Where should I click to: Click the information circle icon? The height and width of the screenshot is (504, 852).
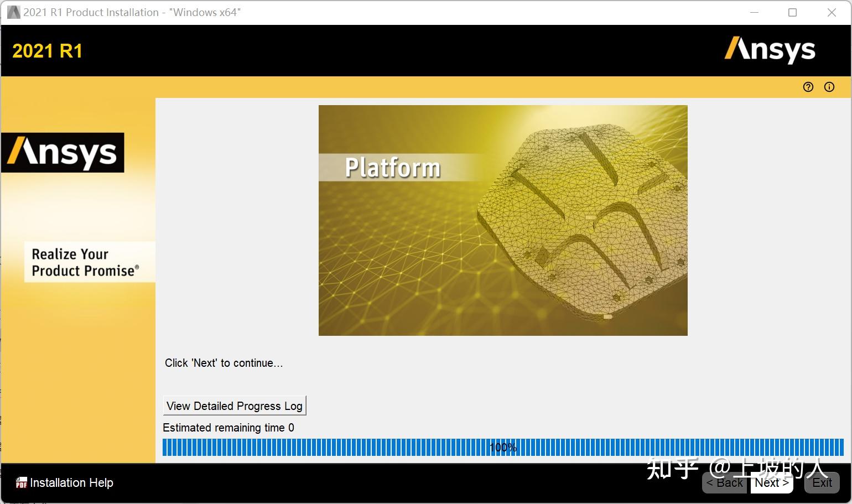point(829,87)
